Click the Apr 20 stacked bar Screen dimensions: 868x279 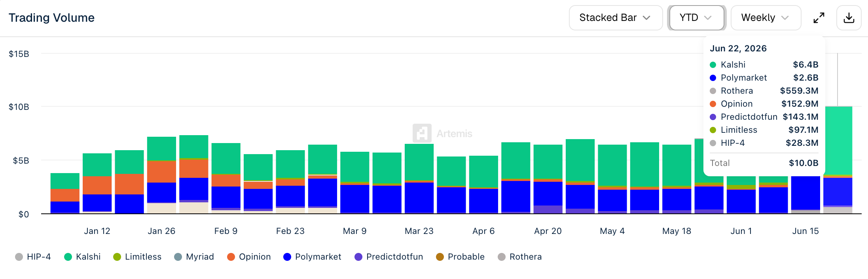[548, 179]
